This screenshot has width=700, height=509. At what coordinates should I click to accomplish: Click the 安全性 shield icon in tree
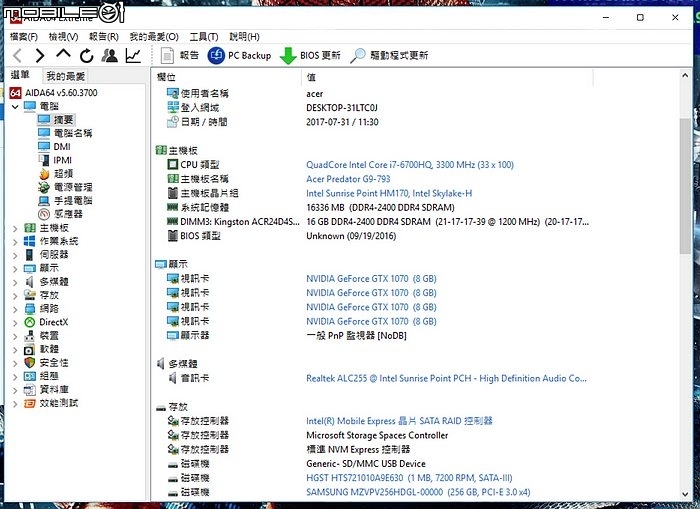click(29, 363)
